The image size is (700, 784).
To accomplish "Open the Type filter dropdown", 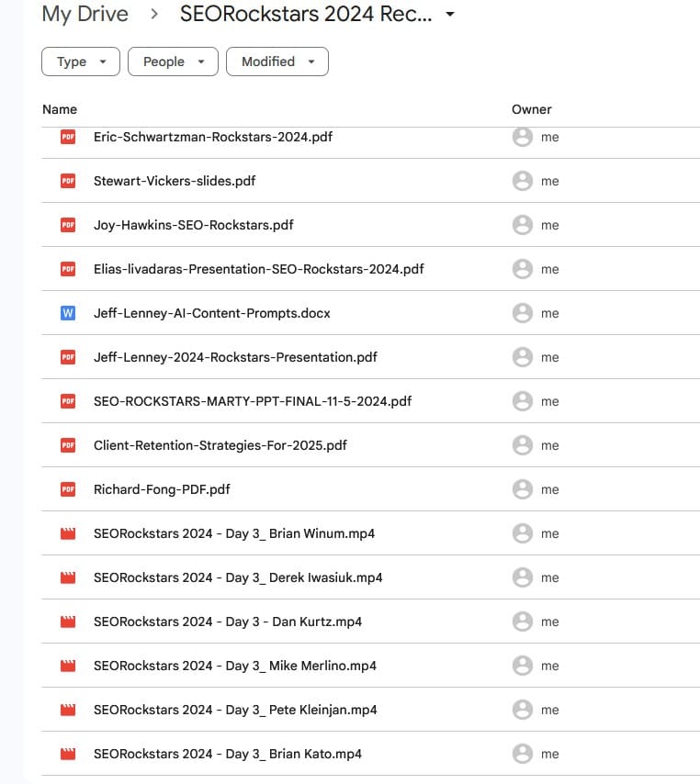I will (x=81, y=62).
